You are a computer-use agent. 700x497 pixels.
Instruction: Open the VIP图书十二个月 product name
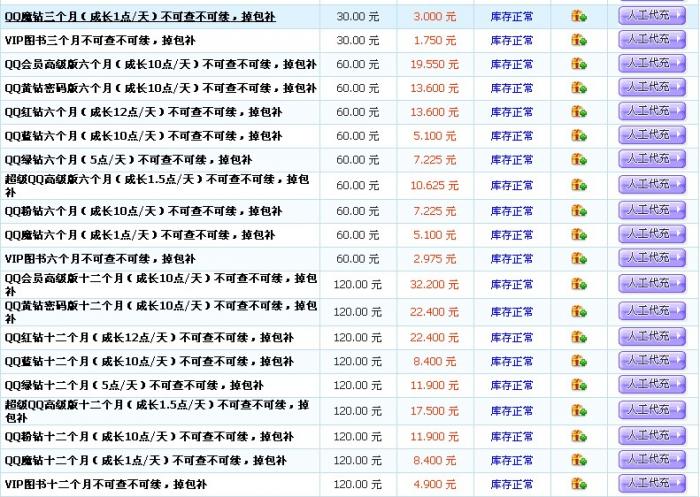[x=106, y=484]
